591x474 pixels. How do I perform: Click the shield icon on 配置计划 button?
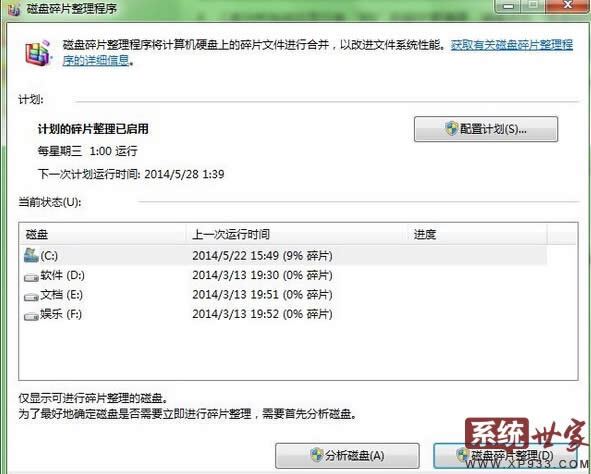[x=452, y=129]
